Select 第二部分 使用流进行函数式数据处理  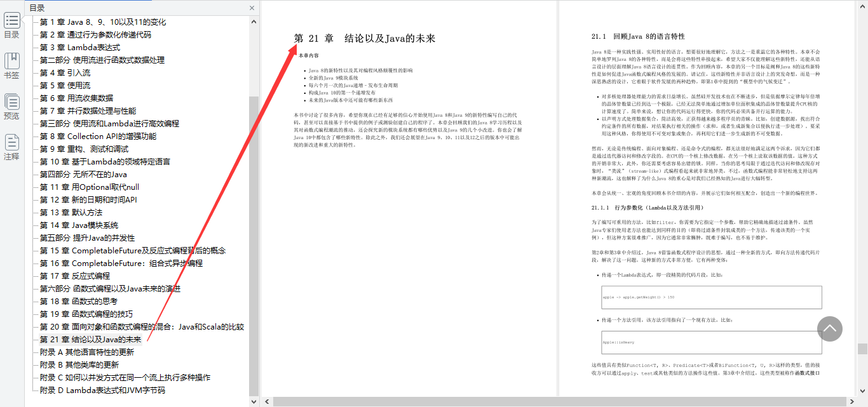coord(102,60)
